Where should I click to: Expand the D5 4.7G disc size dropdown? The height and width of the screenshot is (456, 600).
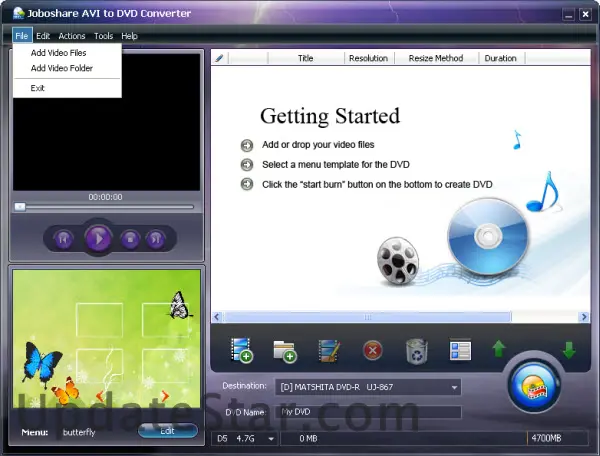point(271,439)
